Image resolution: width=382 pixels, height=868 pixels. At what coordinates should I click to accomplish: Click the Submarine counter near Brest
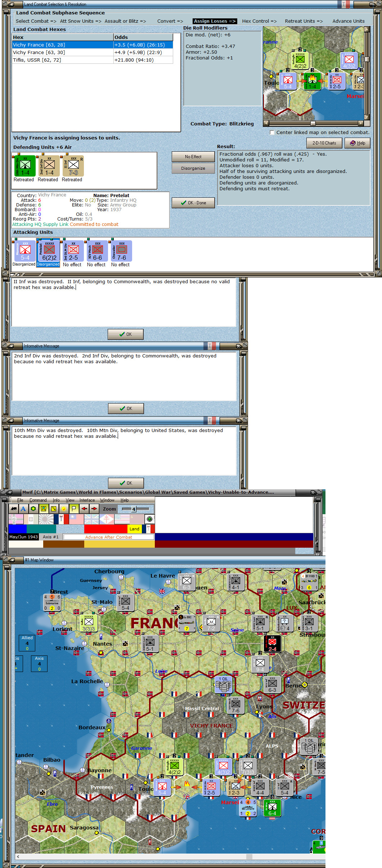52,603
